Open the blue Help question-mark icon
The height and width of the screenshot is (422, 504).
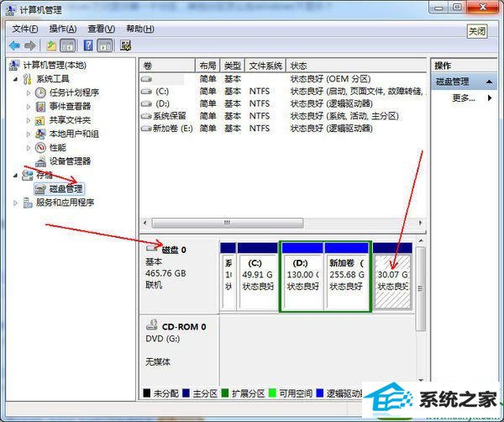click(88, 45)
